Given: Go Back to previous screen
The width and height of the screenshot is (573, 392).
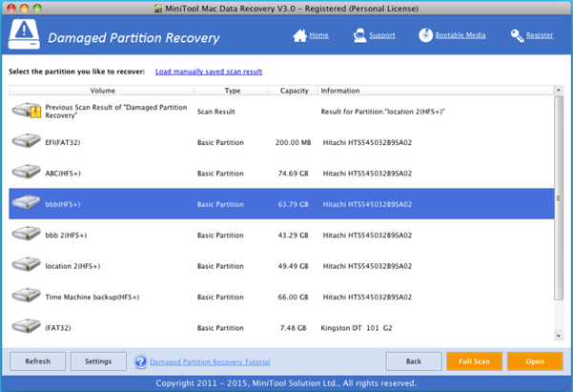Looking at the screenshot, I should (414, 361).
